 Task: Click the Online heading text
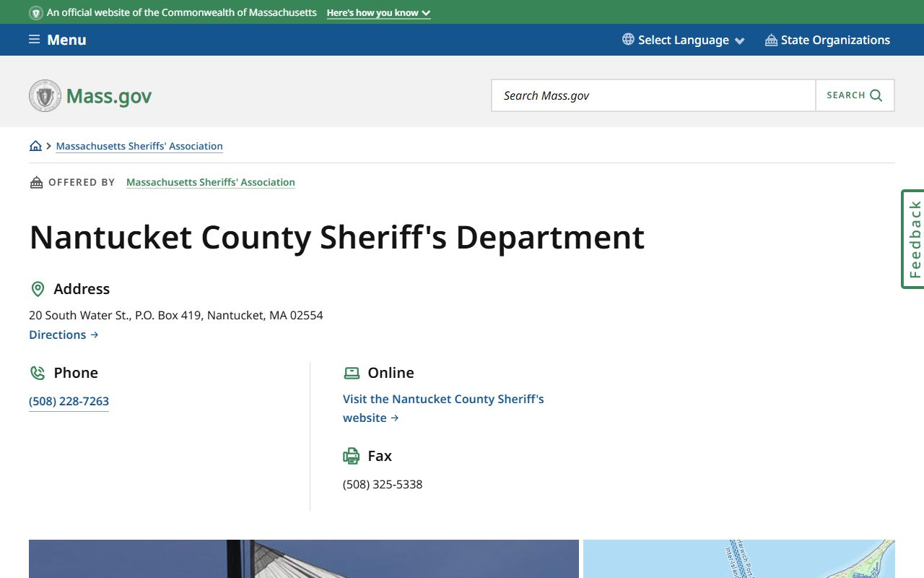[391, 373]
